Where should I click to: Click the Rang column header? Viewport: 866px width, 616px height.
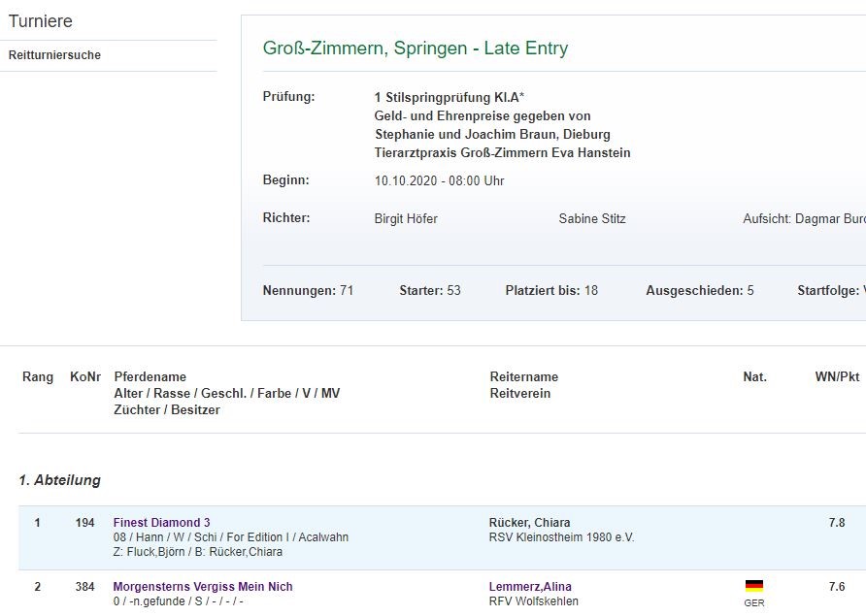[x=38, y=377]
